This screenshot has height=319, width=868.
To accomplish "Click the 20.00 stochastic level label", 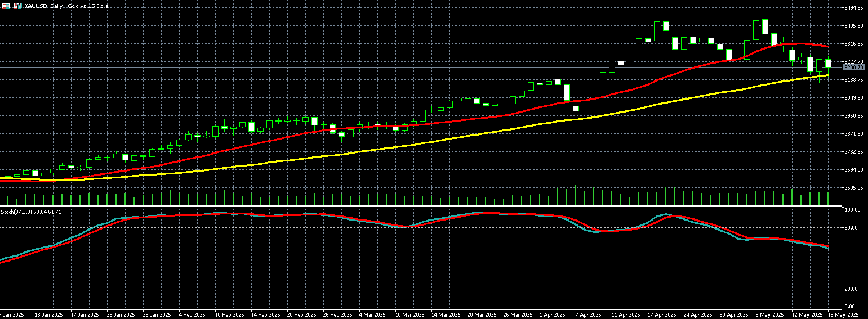I will tap(851, 289).
